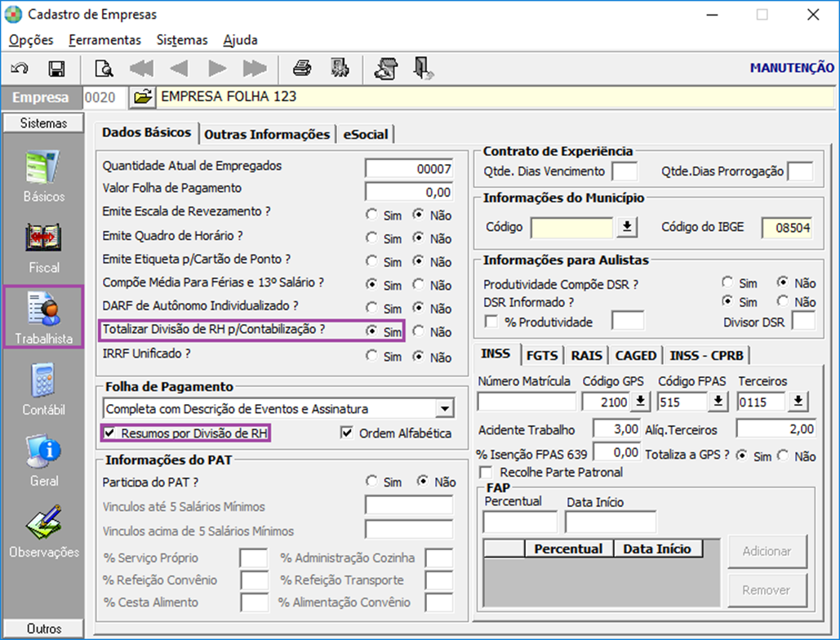Check the % Produtividade checkbox

coord(491,322)
